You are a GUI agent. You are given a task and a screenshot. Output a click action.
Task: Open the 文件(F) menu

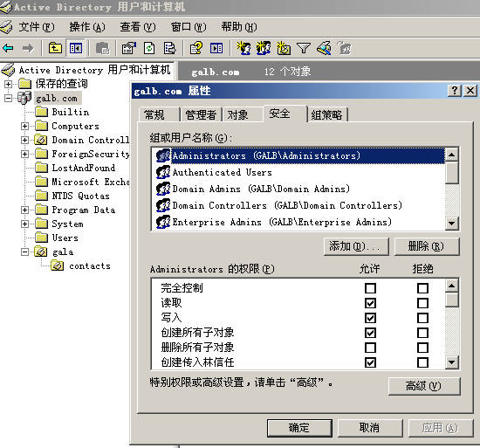tap(37, 27)
